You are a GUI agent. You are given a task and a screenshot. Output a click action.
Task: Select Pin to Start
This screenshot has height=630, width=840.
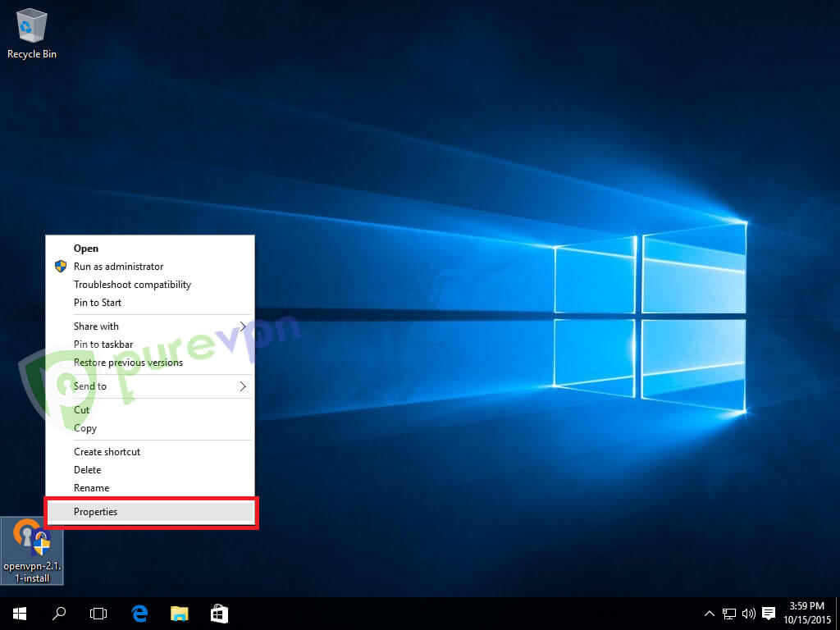pyautogui.click(x=150, y=303)
